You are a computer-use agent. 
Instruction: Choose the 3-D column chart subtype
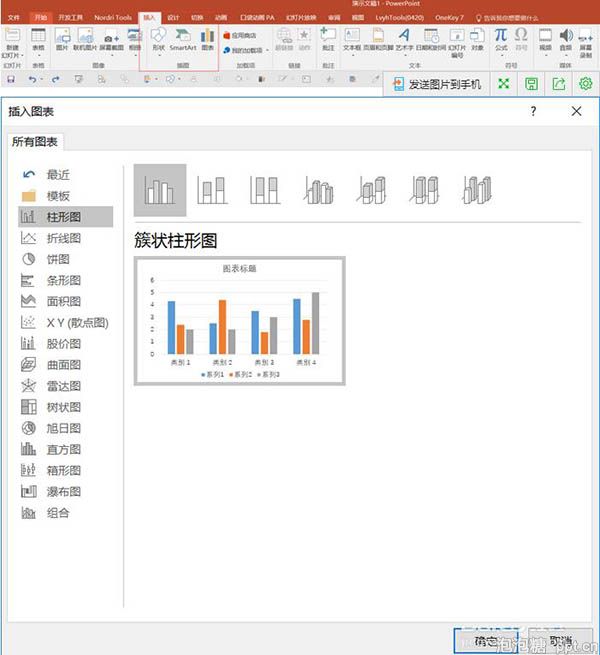coord(477,190)
